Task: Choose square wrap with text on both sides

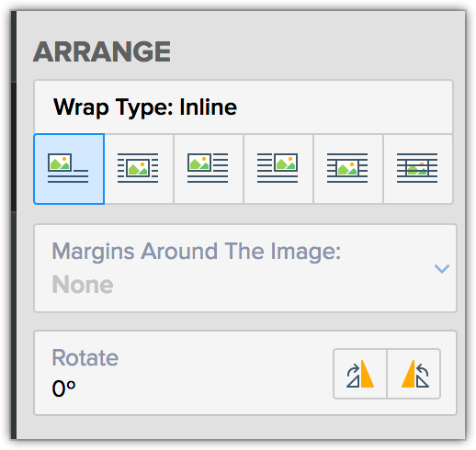Action: (139, 169)
